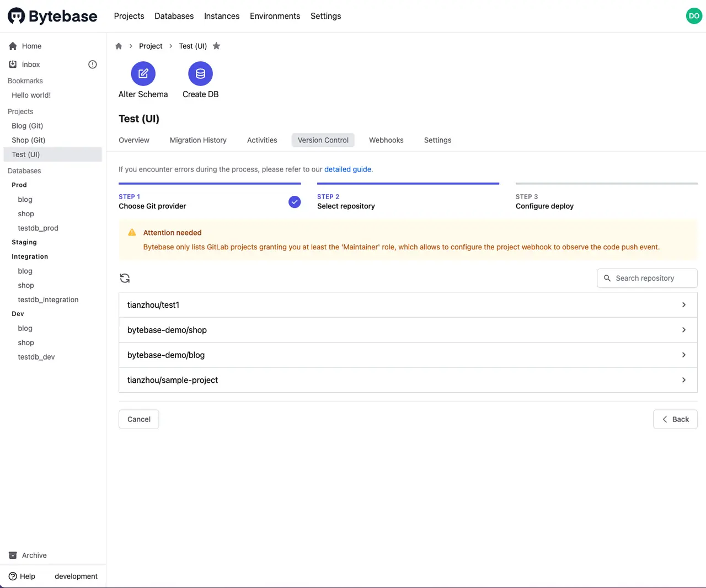Image resolution: width=706 pixels, height=588 pixels.
Task: Click the Bytebase logo
Action: (x=52, y=16)
